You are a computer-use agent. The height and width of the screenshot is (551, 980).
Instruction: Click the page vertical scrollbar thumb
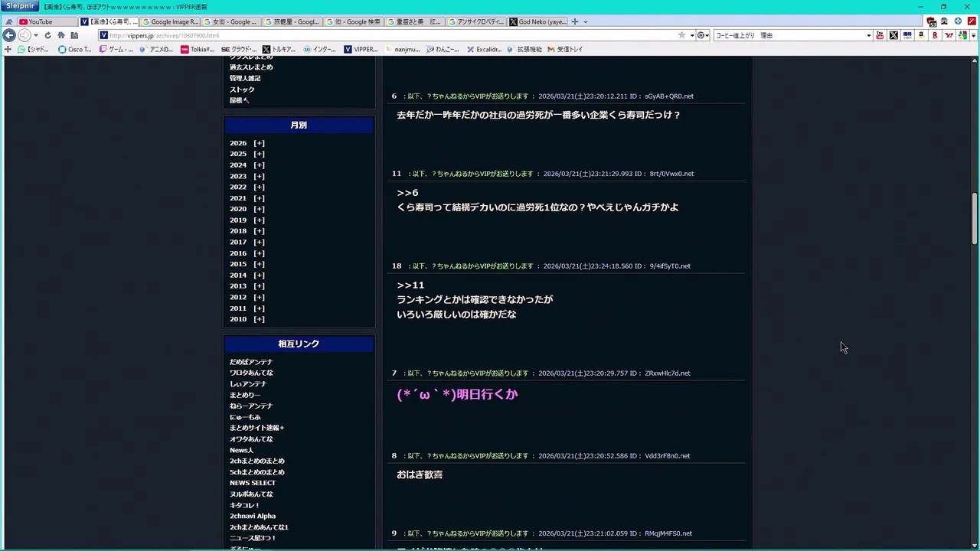pos(975,219)
